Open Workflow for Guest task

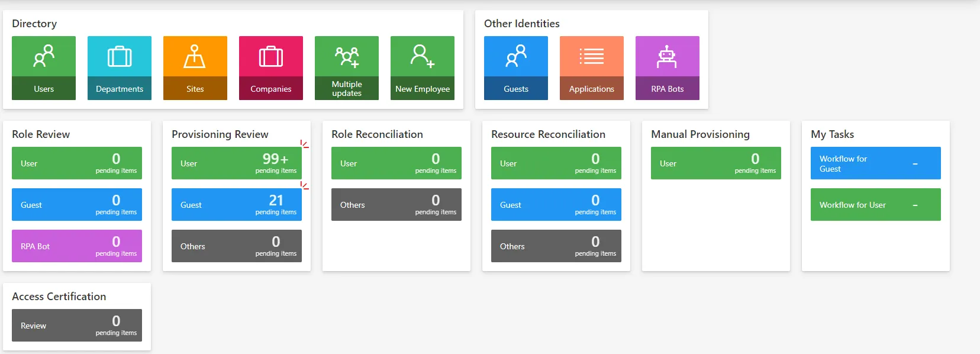pos(876,163)
